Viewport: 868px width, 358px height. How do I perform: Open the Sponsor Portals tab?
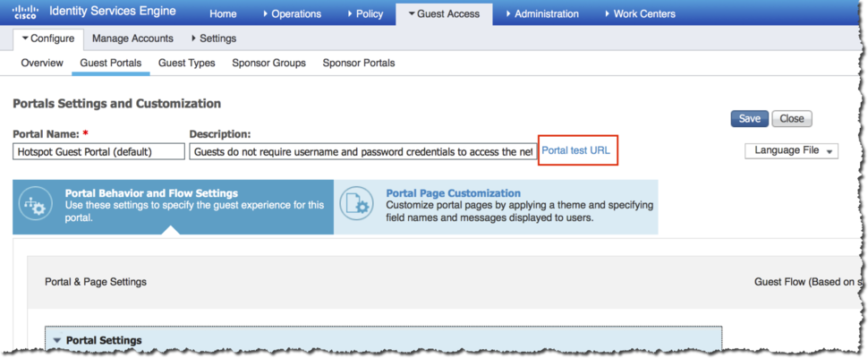click(359, 63)
